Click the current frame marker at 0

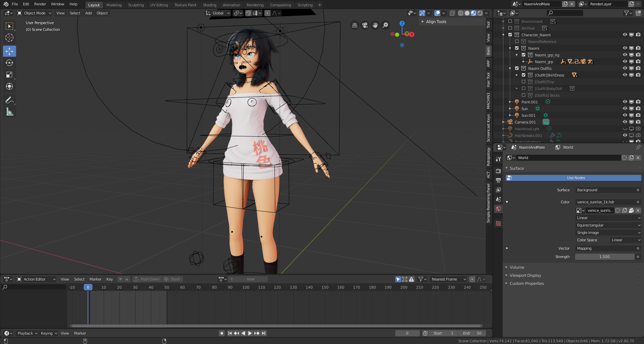click(88, 287)
